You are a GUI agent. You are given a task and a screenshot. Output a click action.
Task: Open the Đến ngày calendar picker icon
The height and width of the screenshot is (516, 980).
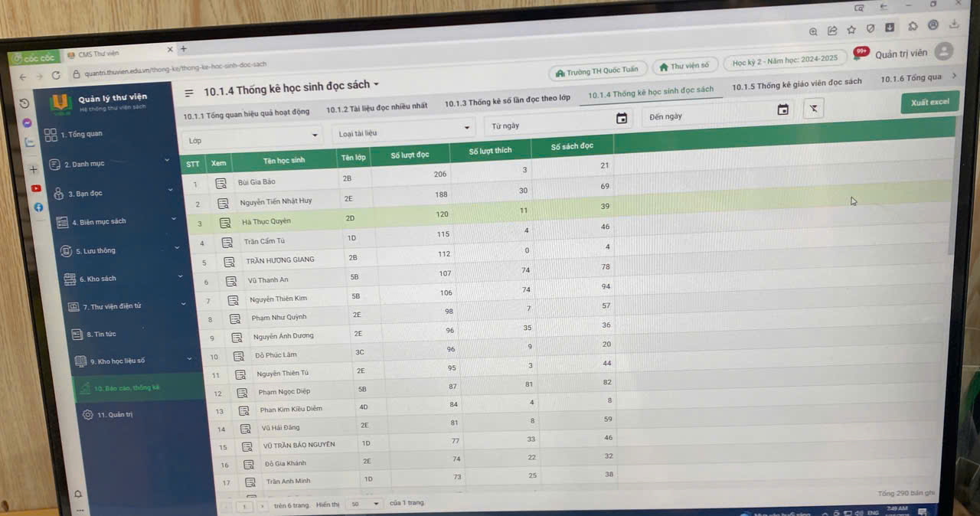point(782,110)
